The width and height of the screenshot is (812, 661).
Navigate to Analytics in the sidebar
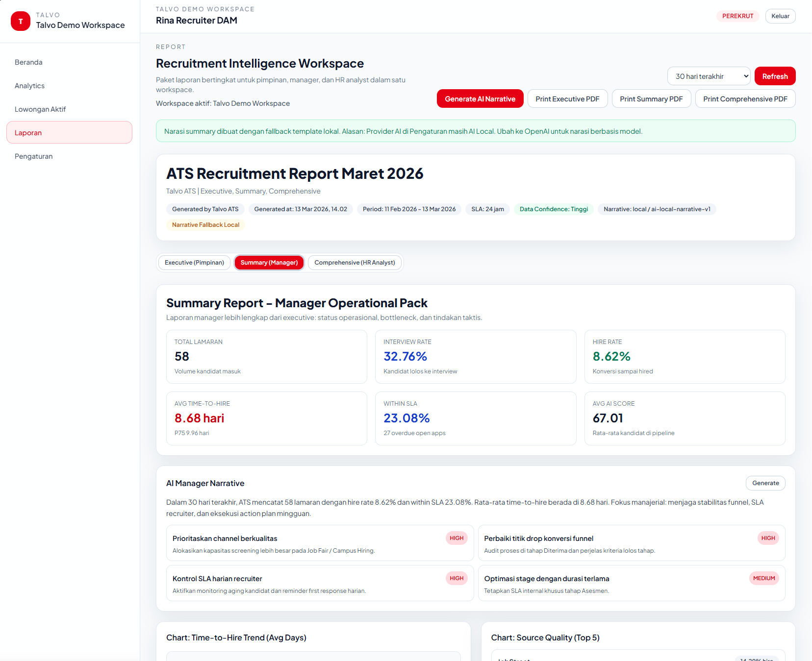pyautogui.click(x=29, y=85)
